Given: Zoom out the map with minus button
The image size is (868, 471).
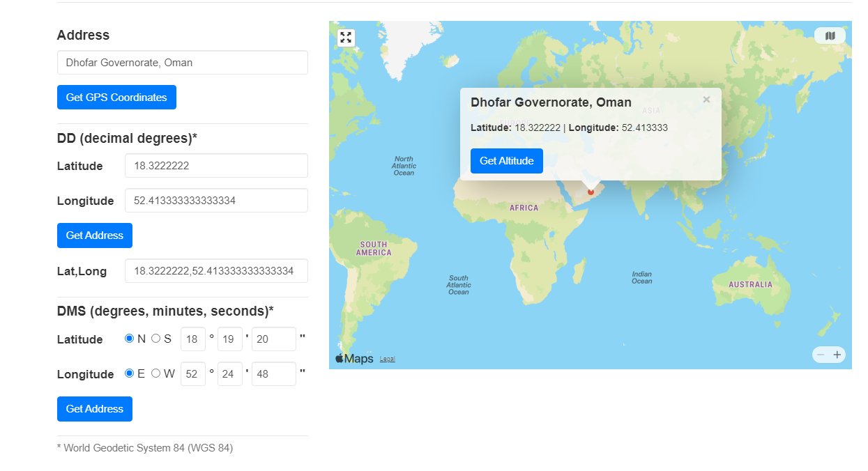Looking at the screenshot, I should (821, 355).
